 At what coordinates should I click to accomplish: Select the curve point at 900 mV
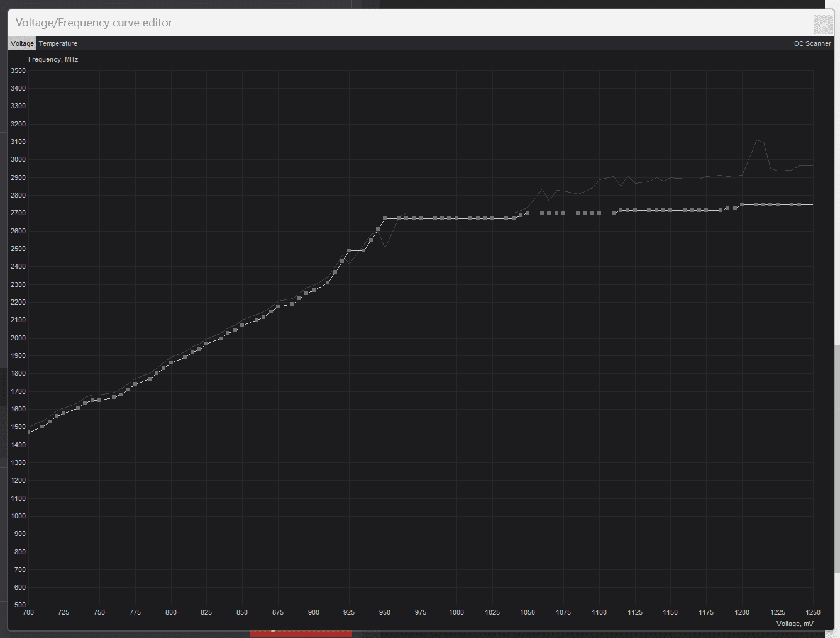(x=314, y=290)
